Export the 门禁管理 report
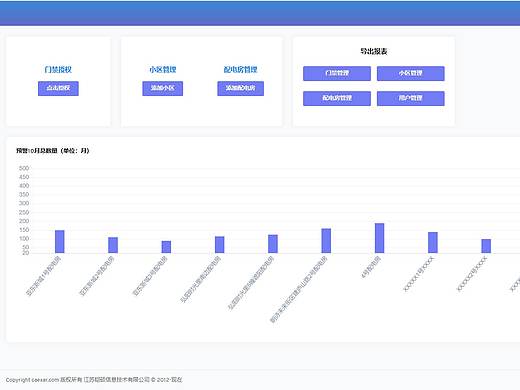The height and width of the screenshot is (390, 520). 337,73
